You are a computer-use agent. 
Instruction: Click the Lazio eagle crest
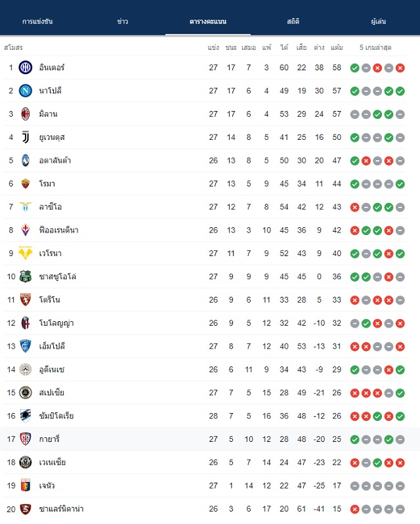pyautogui.click(x=26, y=207)
